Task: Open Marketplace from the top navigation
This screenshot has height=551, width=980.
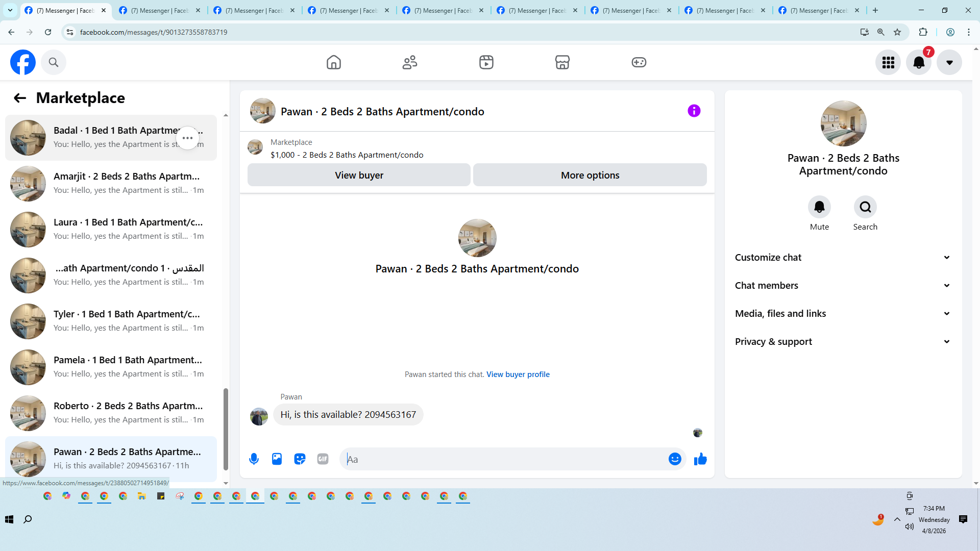Action: point(562,62)
